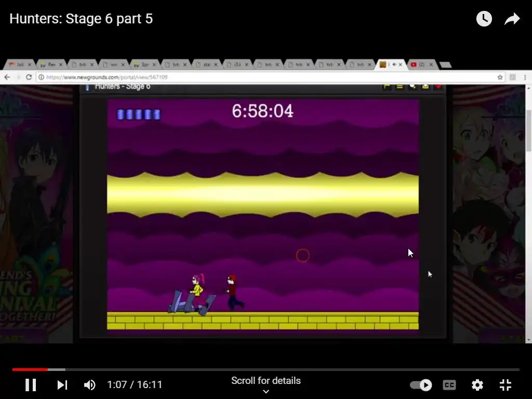Expand the Scroll for details chevron
The width and height of the screenshot is (532, 399).
click(x=266, y=392)
